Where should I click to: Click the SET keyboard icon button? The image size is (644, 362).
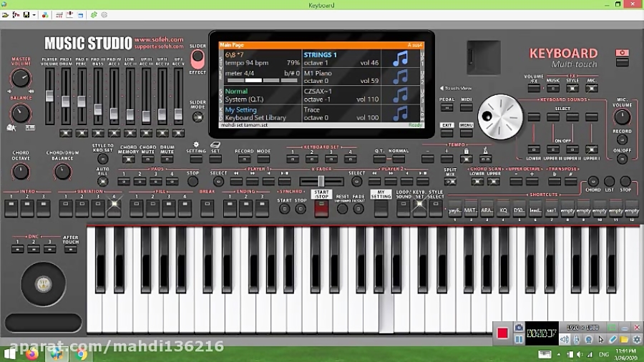coord(215,158)
